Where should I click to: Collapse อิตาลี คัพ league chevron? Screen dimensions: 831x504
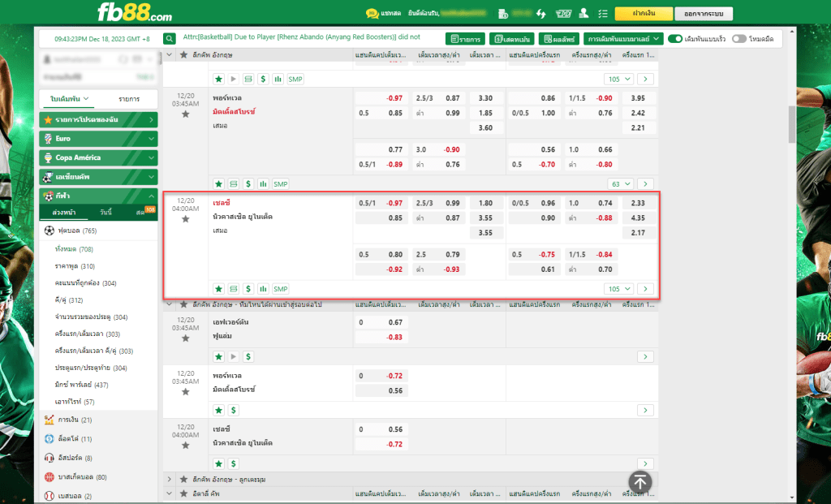coord(169,493)
